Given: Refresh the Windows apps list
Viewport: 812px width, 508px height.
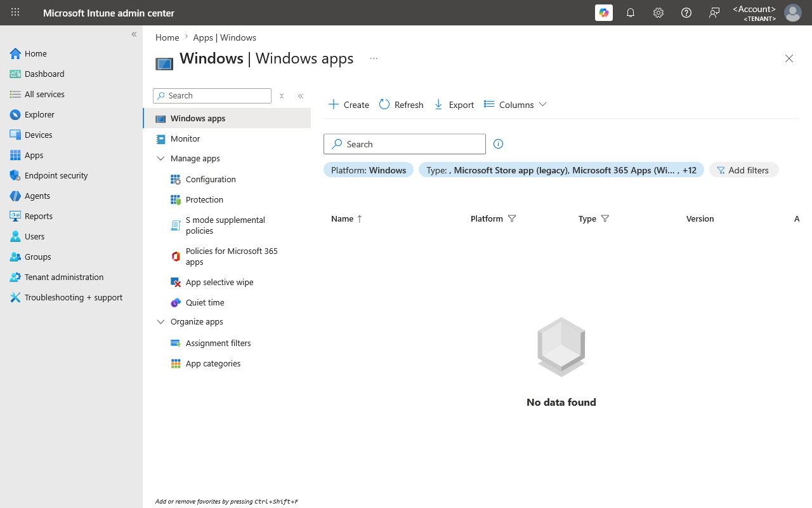Looking at the screenshot, I should click(x=402, y=105).
